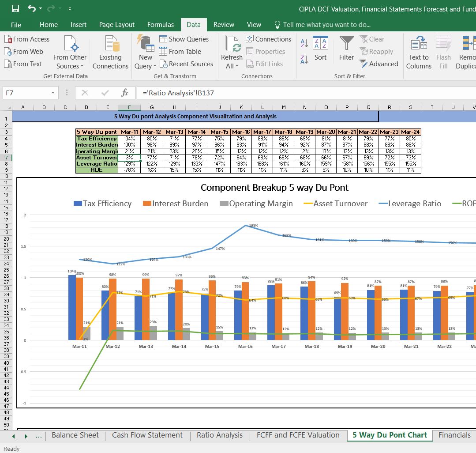The height and width of the screenshot is (453, 476).
Task: Click the Save icon in quick access toolbar
Action: [15, 8]
